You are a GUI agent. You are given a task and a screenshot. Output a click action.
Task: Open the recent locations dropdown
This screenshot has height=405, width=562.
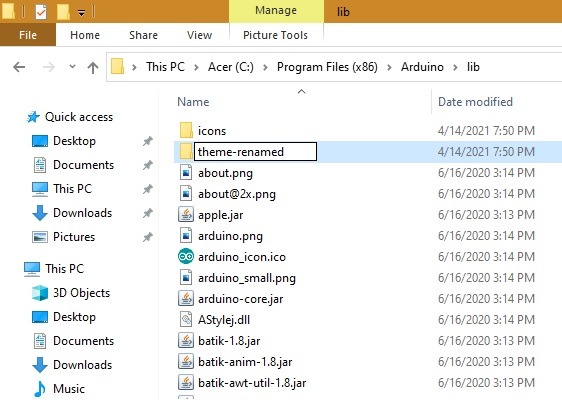coord(72,66)
